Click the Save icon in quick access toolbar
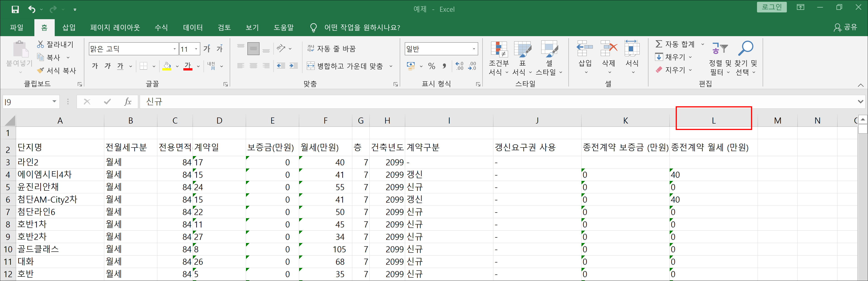 tap(15, 9)
